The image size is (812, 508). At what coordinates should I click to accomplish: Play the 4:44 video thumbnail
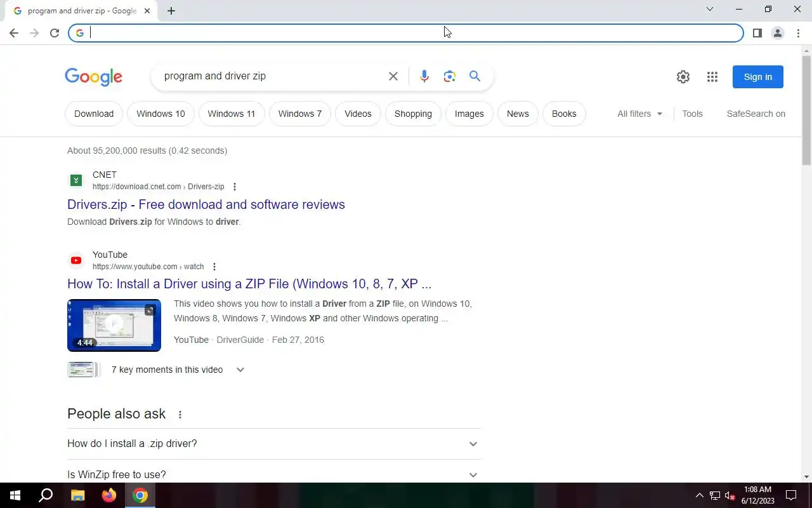pos(114,325)
